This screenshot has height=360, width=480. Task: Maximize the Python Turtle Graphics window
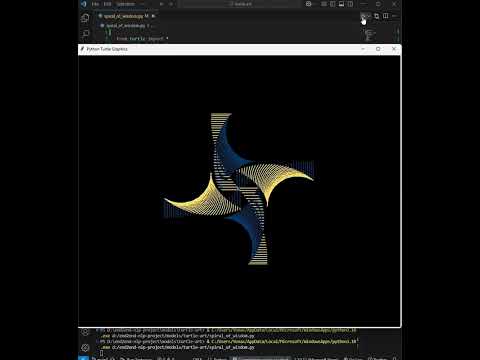378,49
